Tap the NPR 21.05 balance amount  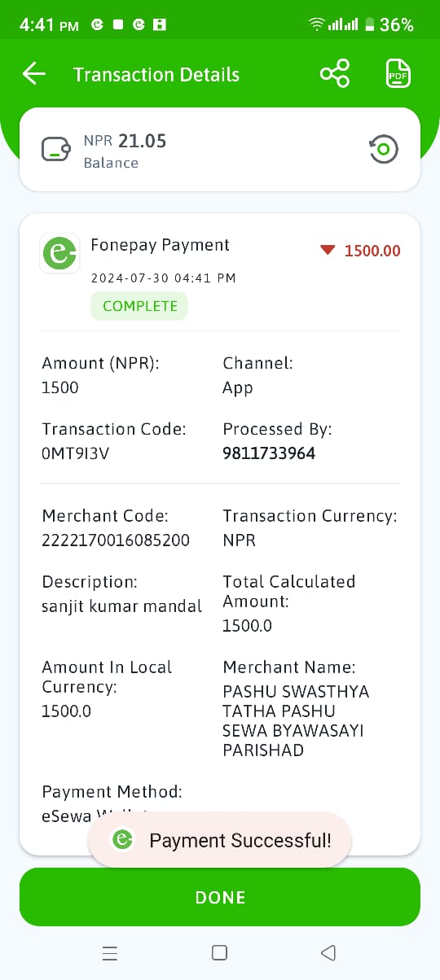tap(125, 142)
